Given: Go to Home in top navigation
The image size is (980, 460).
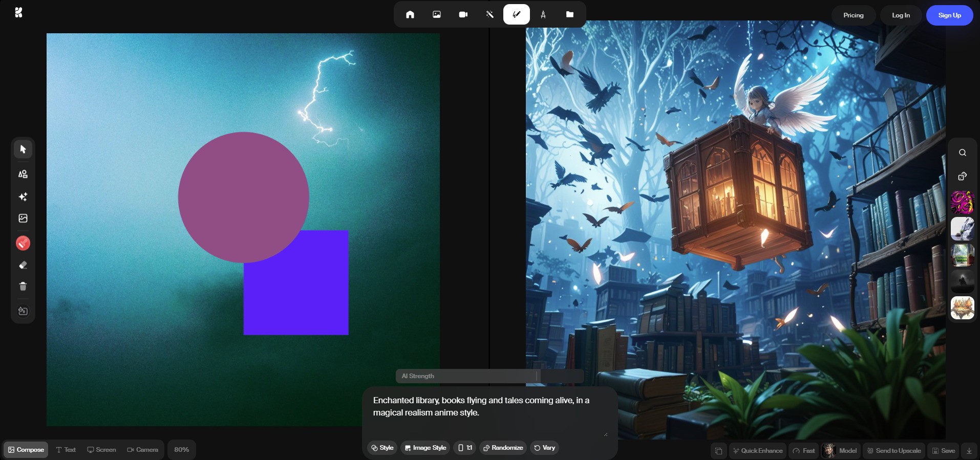Looking at the screenshot, I should [410, 15].
